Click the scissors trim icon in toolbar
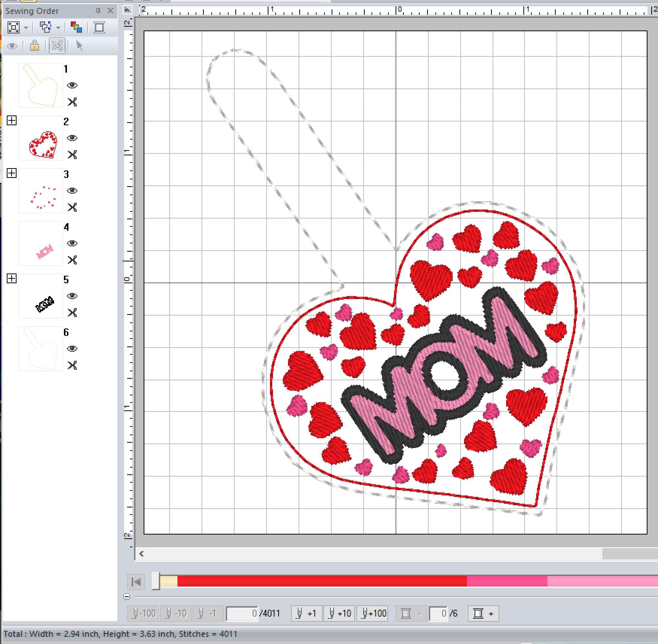 [x=57, y=46]
